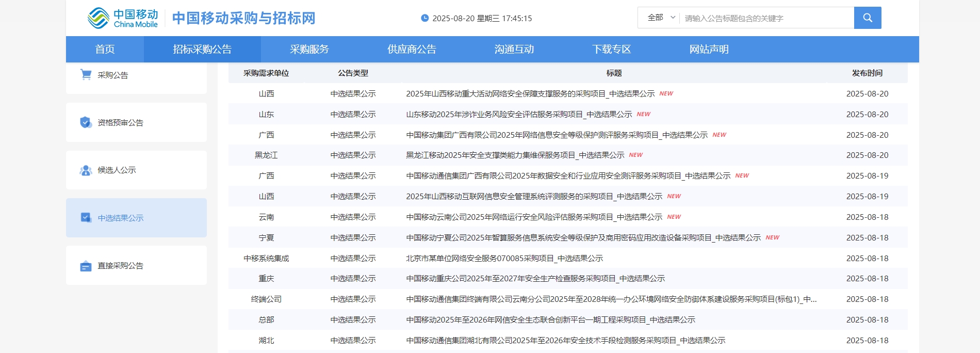Viewport: 980px width, 353px height.
Task: Click 中移系统集成 in the unit column
Action: [x=266, y=258]
